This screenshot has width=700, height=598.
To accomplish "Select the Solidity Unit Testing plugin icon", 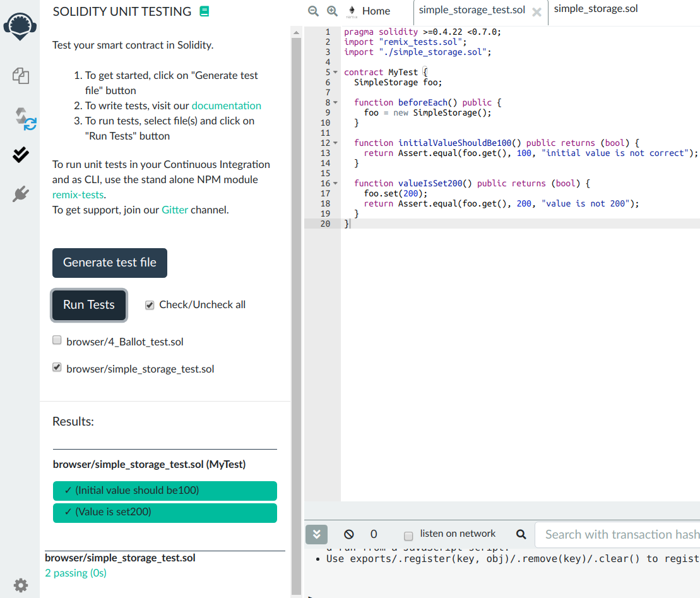I will click(x=20, y=154).
